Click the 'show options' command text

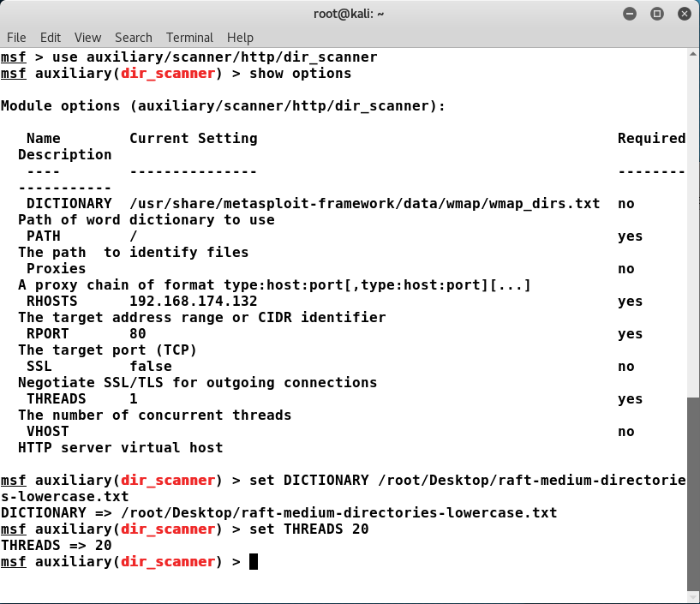coord(301,73)
